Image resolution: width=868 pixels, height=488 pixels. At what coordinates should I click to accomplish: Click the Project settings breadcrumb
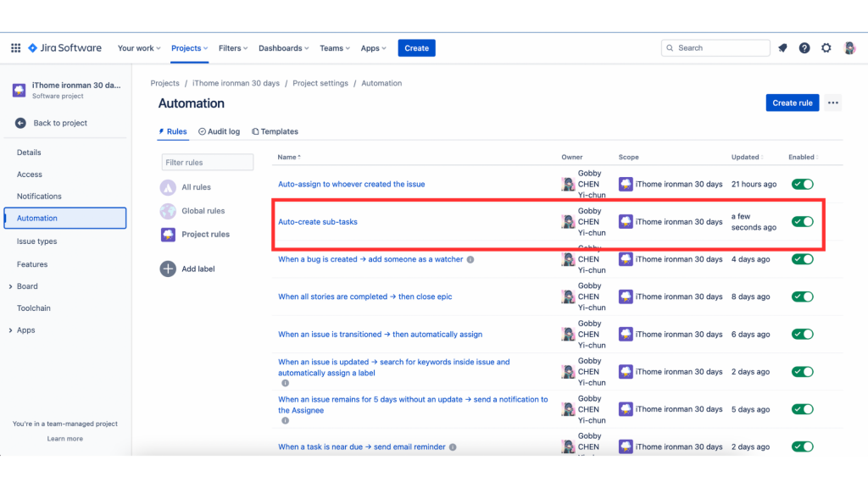click(320, 83)
